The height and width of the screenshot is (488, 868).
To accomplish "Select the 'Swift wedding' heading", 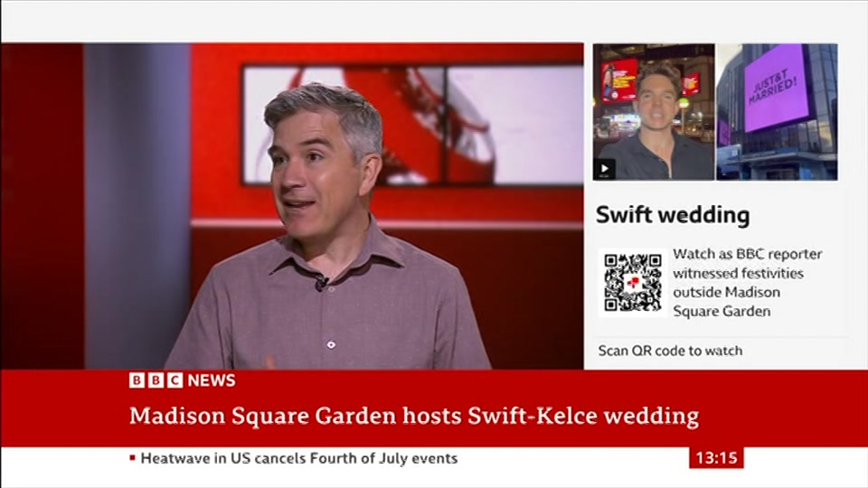I will pos(673,215).
